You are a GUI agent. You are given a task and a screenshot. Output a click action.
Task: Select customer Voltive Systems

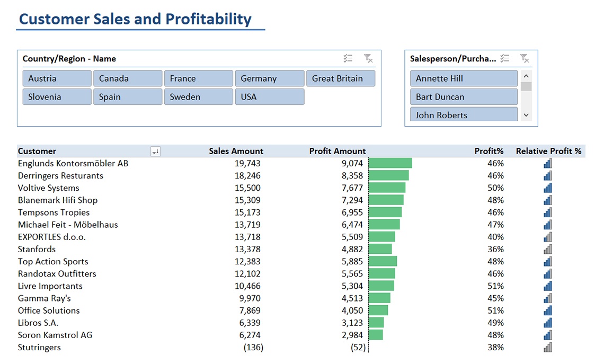point(49,188)
